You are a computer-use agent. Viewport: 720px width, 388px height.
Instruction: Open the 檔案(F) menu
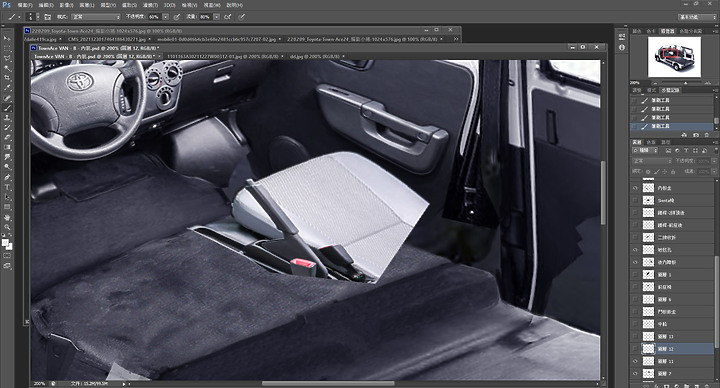point(25,5)
